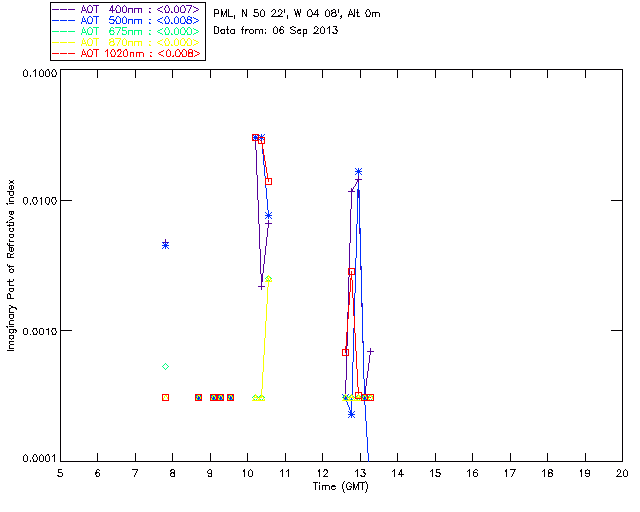Click the blue asterisk marker near time 7.8

point(165,245)
